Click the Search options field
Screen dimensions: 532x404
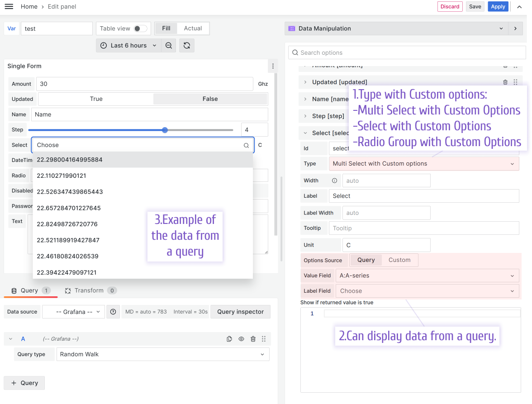pyautogui.click(x=406, y=52)
